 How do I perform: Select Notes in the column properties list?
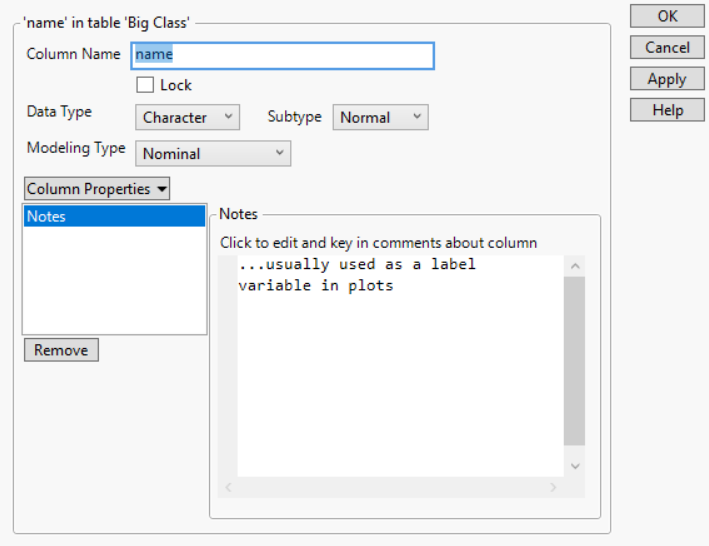(x=114, y=216)
